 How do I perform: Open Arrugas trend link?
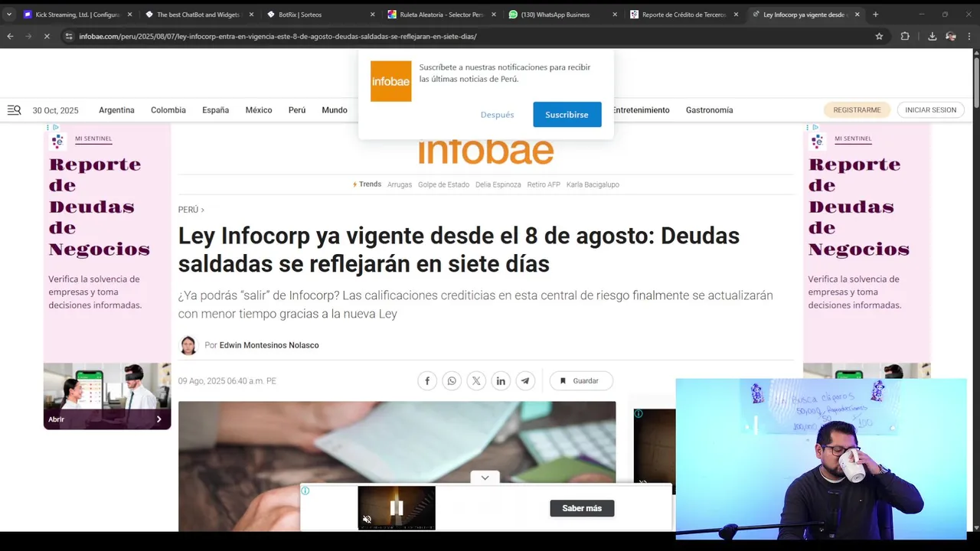[x=400, y=184]
